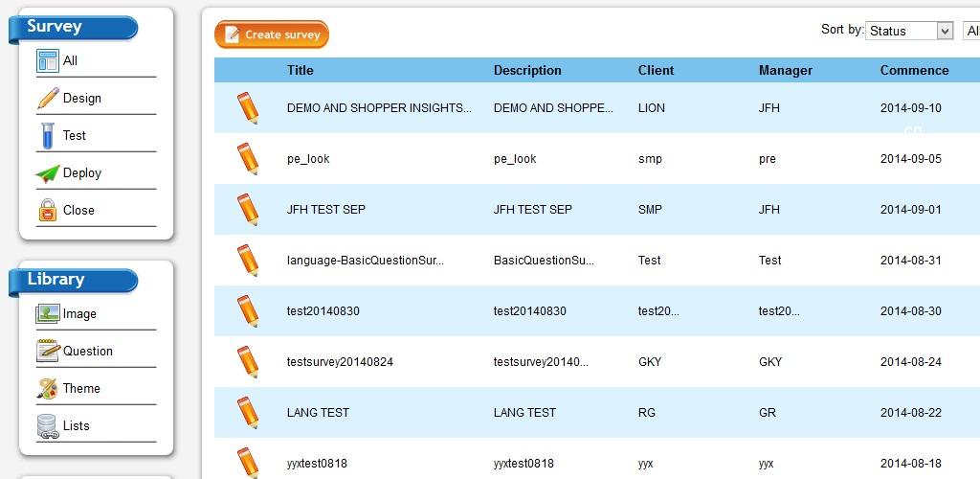Screen dimensions: 980x479
Task: Edit JFH TEST SEP survey pencil icon
Action: point(248,210)
